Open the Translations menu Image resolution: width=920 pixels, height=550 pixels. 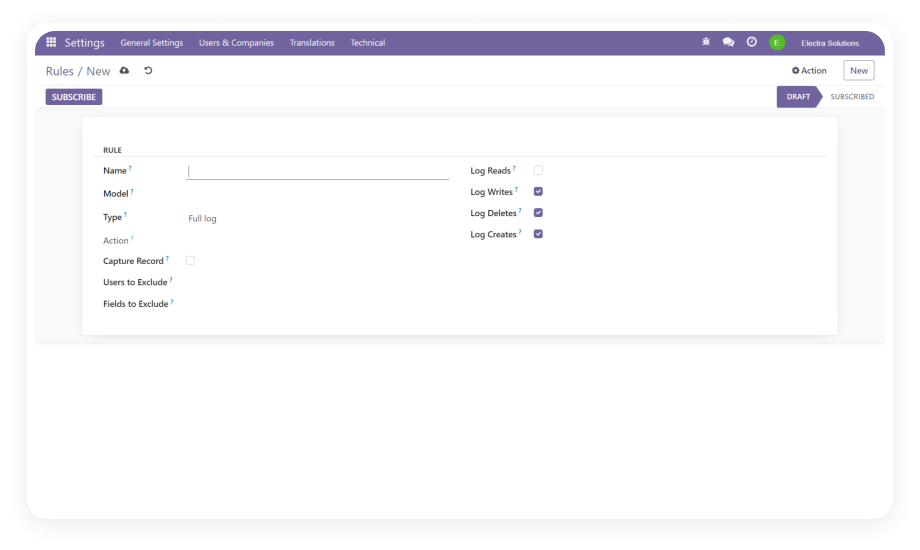click(x=312, y=42)
